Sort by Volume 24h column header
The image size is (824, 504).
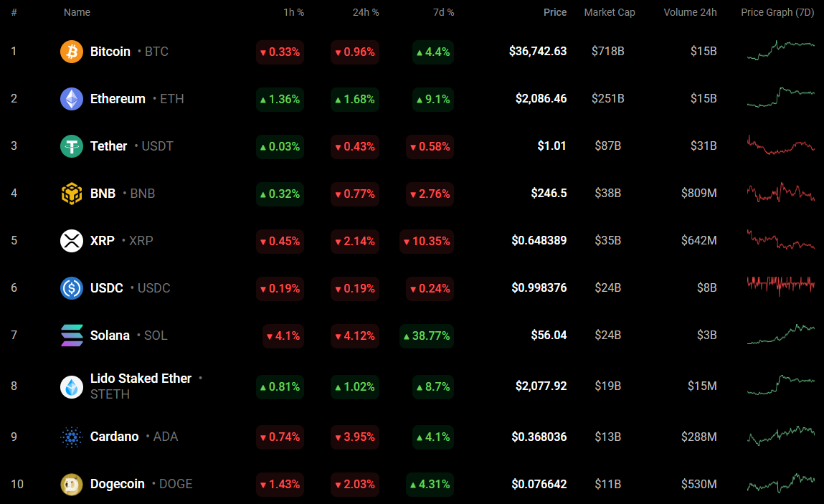click(x=690, y=12)
